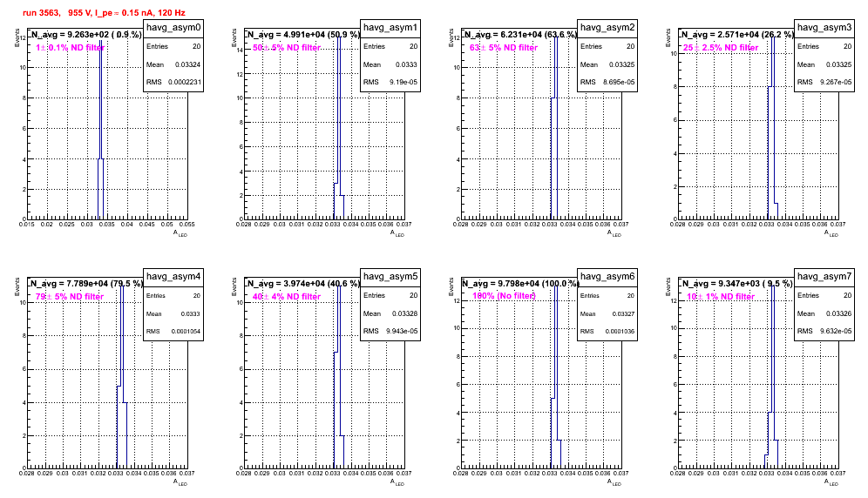Select the magenta 100% (No filter) label
868x498 pixels.
click(x=505, y=296)
